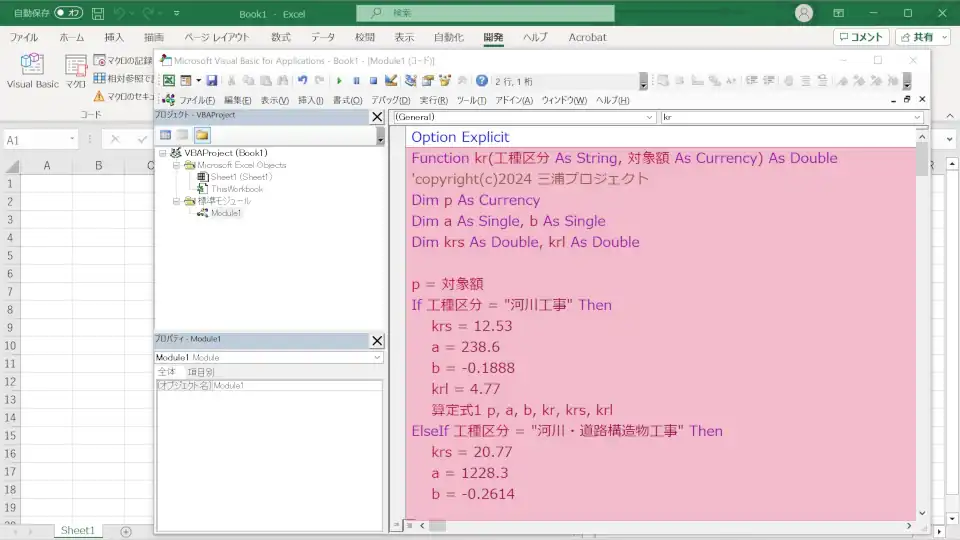Click the Comment Block icon on the Edit toolbar
This screenshot has width=960, height=540.
pyautogui.click(x=806, y=81)
